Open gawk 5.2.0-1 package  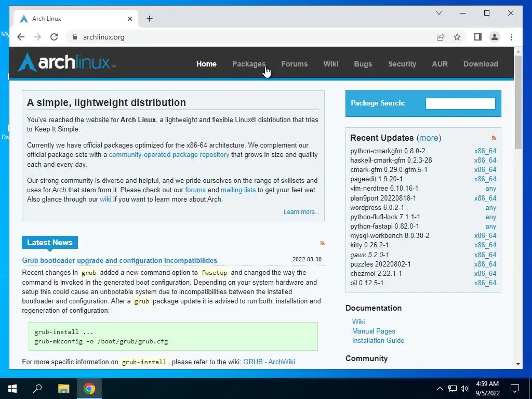tap(369, 255)
